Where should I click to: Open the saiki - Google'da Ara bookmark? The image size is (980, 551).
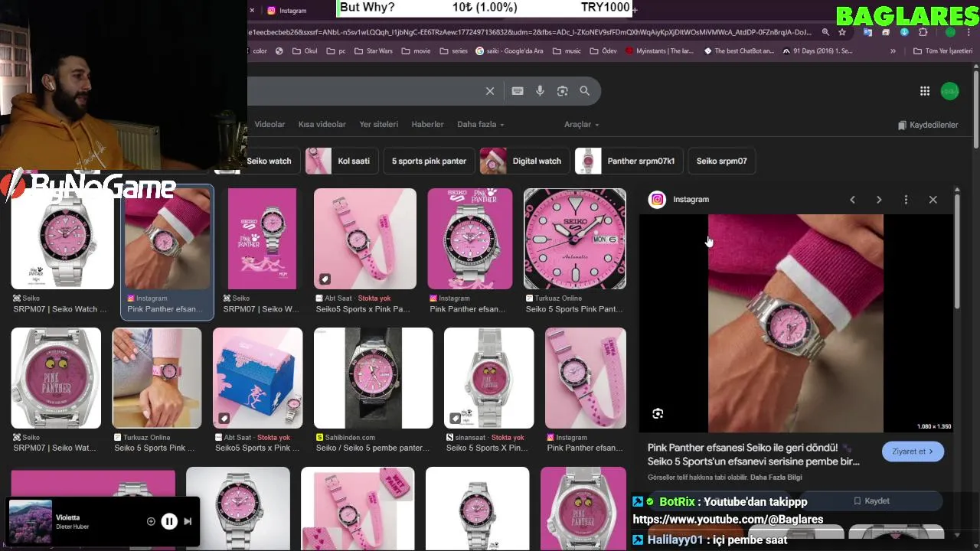(x=509, y=51)
